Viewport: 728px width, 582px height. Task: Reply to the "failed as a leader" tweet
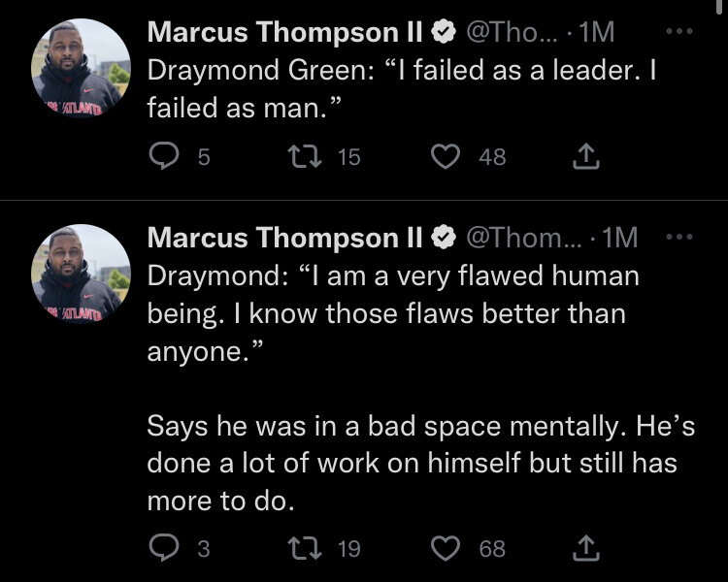point(164,156)
